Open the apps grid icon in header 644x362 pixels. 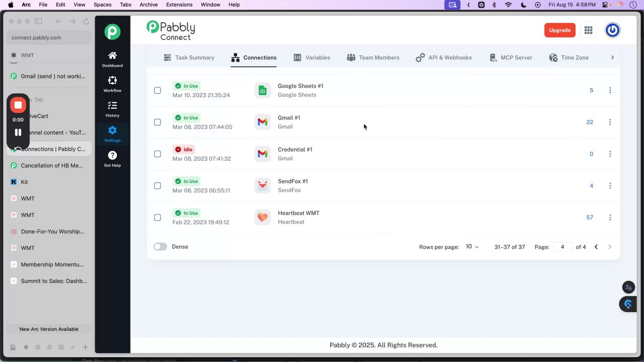coord(588,30)
